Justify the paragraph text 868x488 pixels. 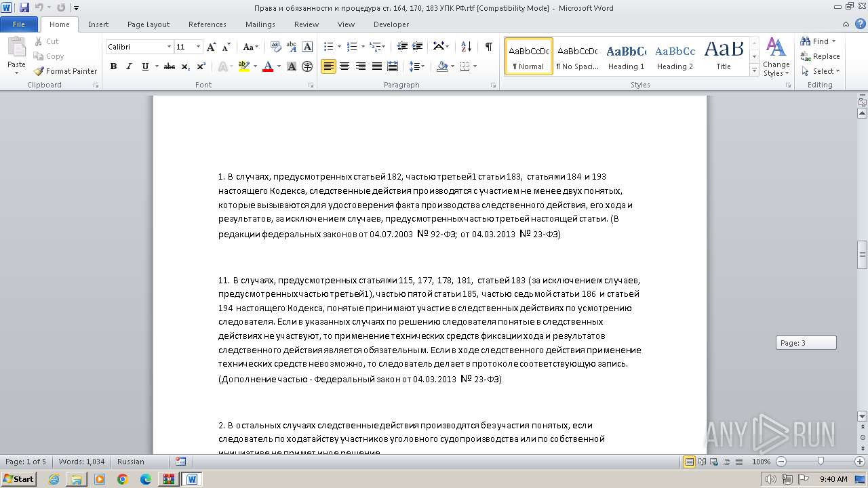[376, 66]
